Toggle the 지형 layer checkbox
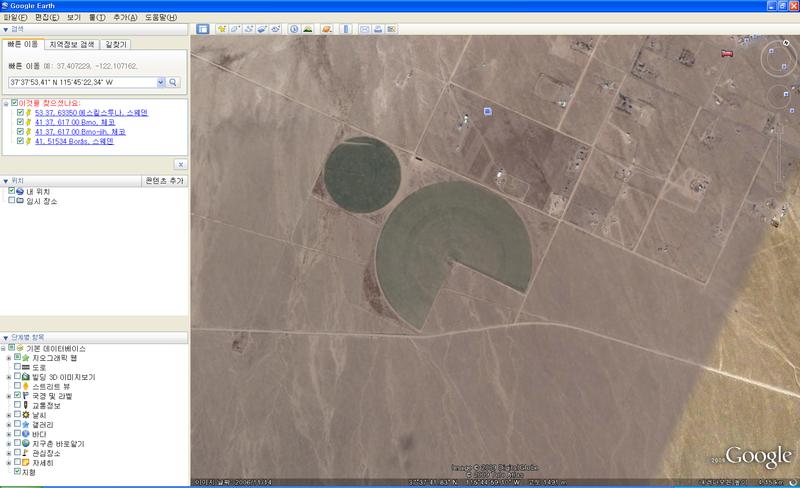 pos(17,471)
